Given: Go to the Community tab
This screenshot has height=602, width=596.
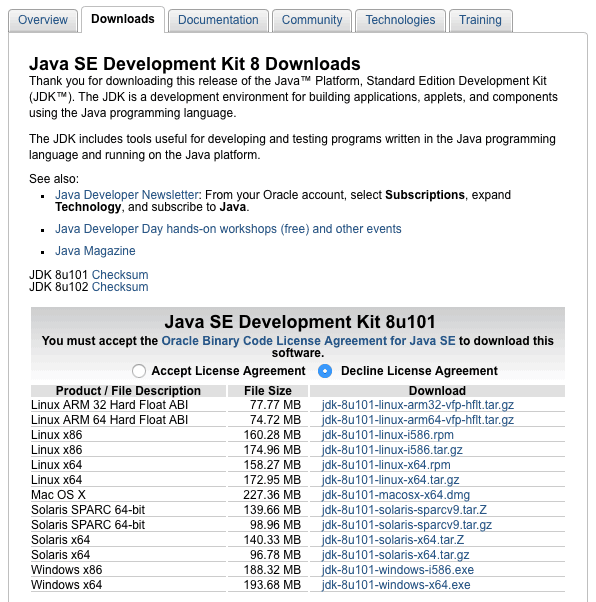Looking at the screenshot, I should 312,20.
